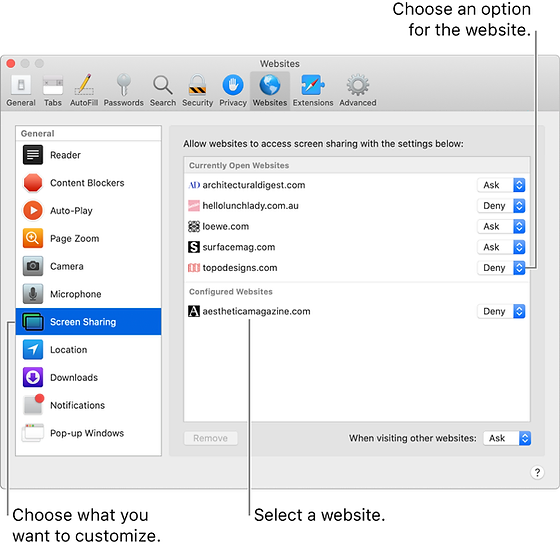
Task: Select the aestheticamagazine.com row
Action: [357, 312]
